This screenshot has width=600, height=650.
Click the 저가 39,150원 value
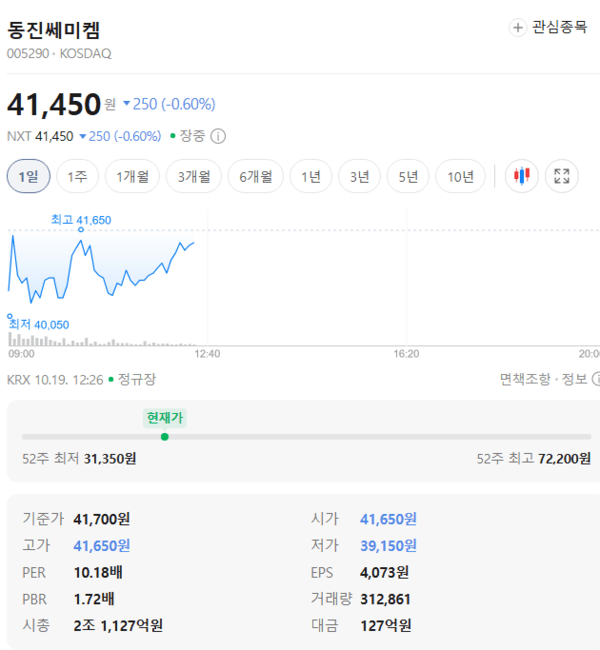(x=389, y=546)
